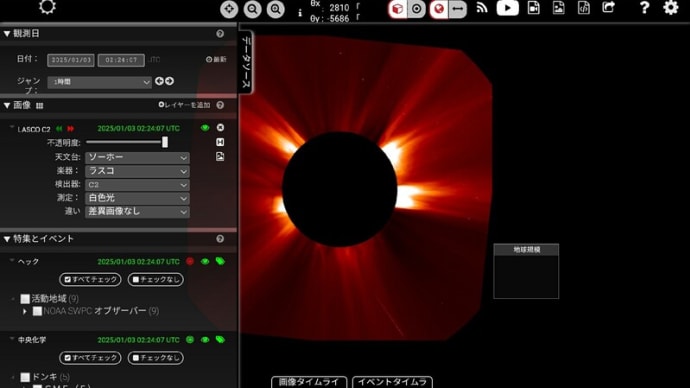Toggle the 3D cube view icon
This screenshot has height=388, width=690.
pyautogui.click(x=398, y=9)
